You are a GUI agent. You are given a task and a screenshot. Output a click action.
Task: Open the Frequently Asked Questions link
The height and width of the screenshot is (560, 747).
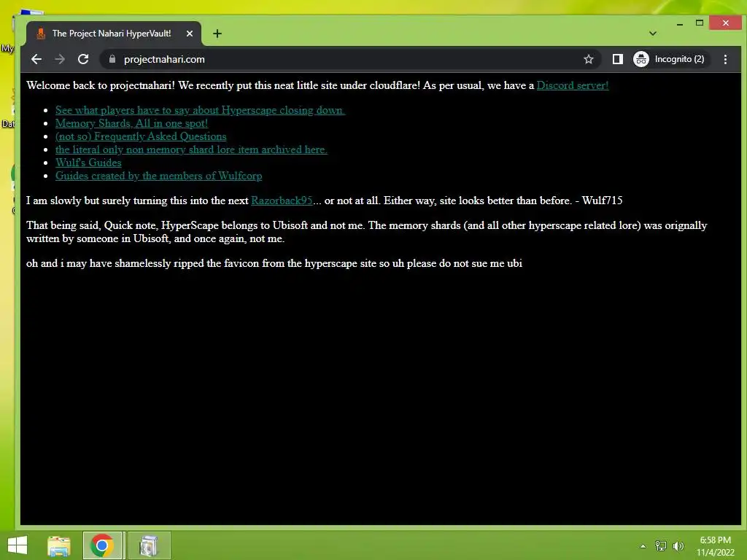[141, 136]
